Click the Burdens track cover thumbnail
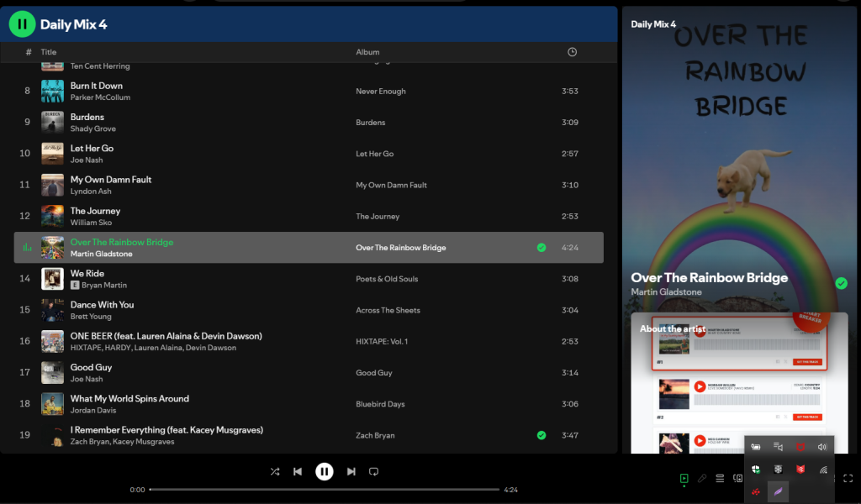This screenshot has width=861, height=504. click(52, 123)
